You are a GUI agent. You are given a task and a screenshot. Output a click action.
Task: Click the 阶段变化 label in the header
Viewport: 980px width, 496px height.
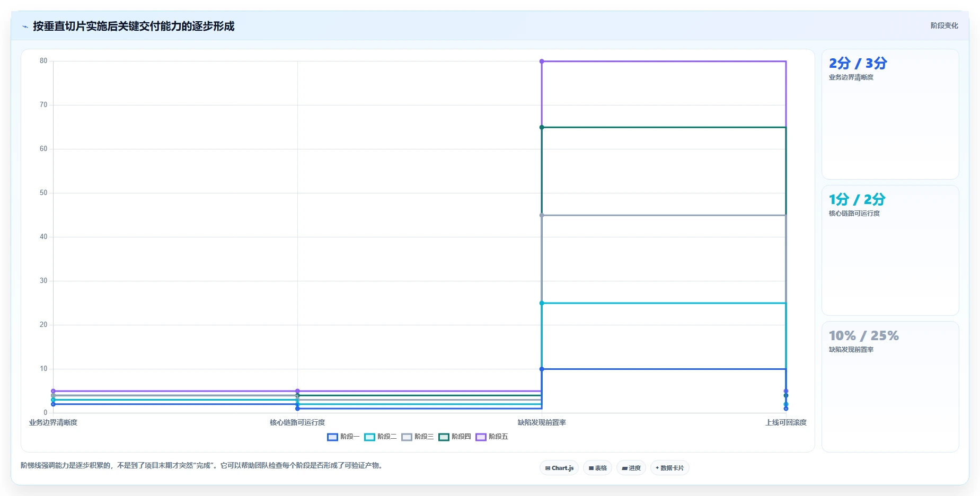944,25
